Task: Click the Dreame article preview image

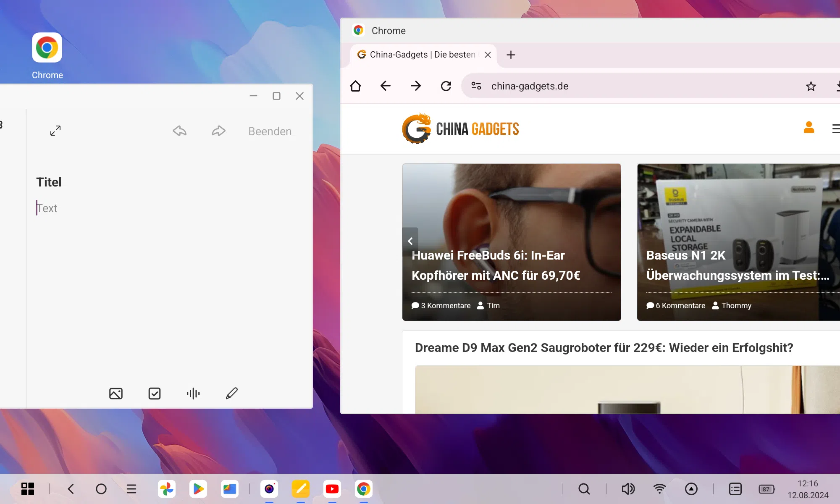Action: [x=627, y=390]
